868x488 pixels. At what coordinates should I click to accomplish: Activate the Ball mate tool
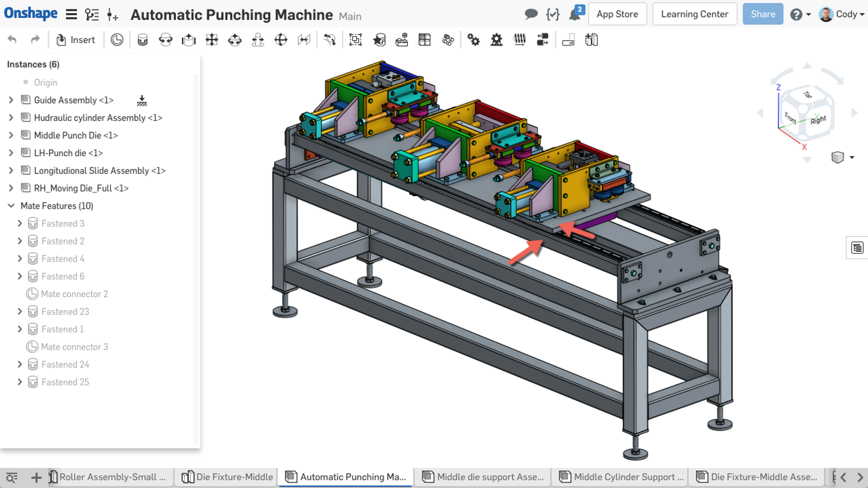281,40
